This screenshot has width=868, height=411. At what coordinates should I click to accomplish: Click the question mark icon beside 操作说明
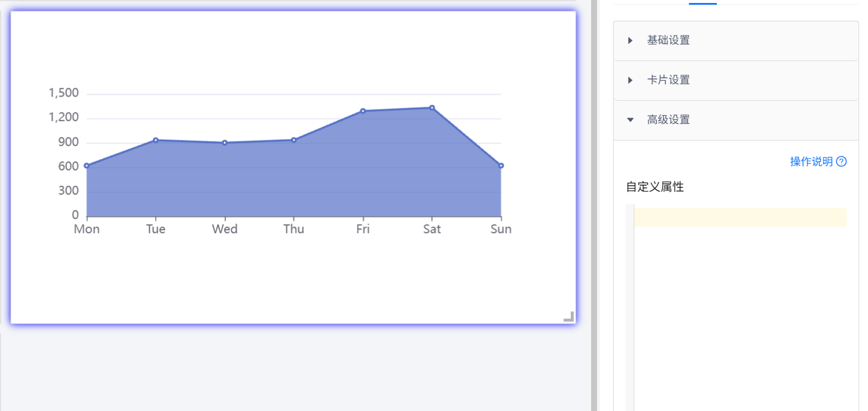pos(841,162)
